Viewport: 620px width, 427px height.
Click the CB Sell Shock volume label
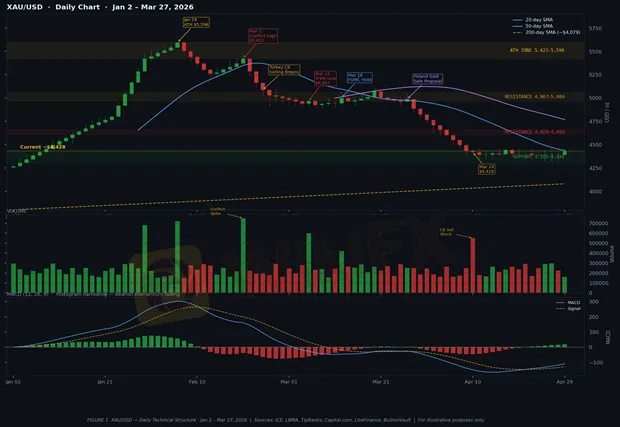[x=446, y=231]
